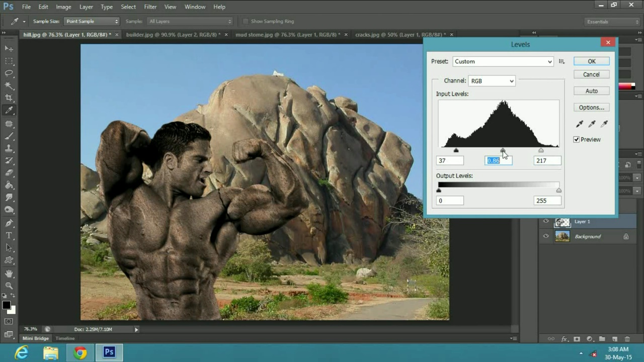Pick the white point eyedropper in Levels

[604, 124]
